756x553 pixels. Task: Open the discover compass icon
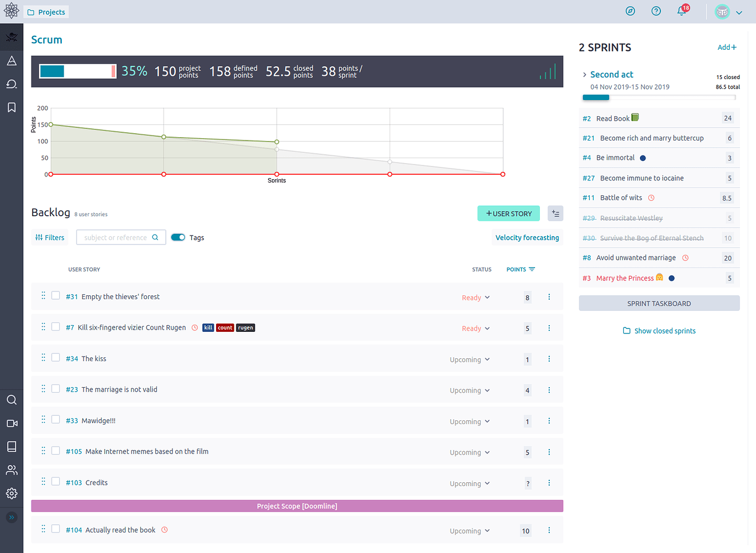(630, 12)
